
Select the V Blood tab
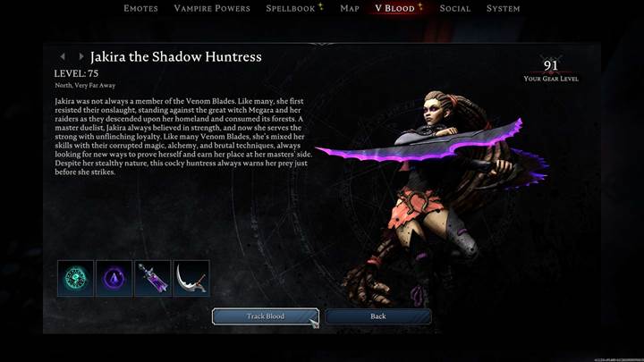tap(395, 8)
